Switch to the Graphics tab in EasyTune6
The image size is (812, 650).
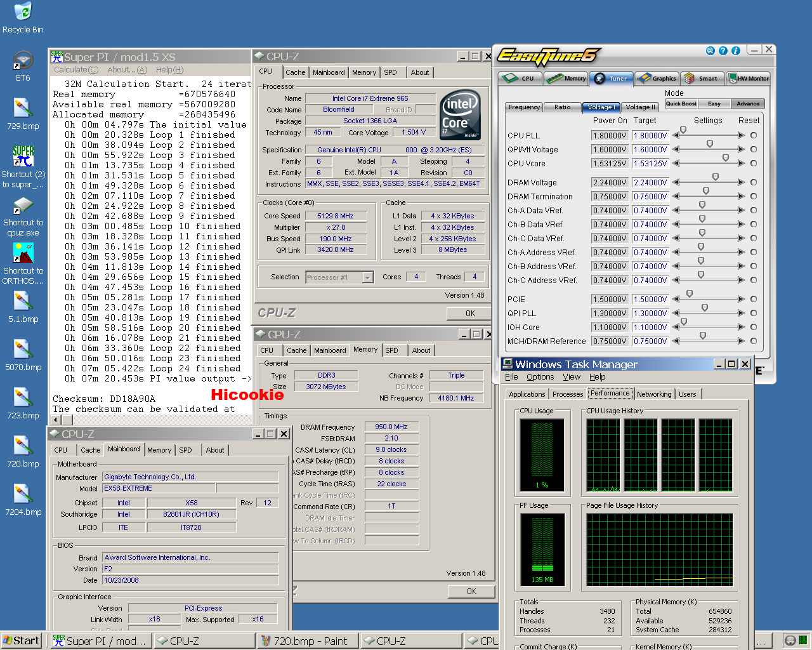point(657,78)
